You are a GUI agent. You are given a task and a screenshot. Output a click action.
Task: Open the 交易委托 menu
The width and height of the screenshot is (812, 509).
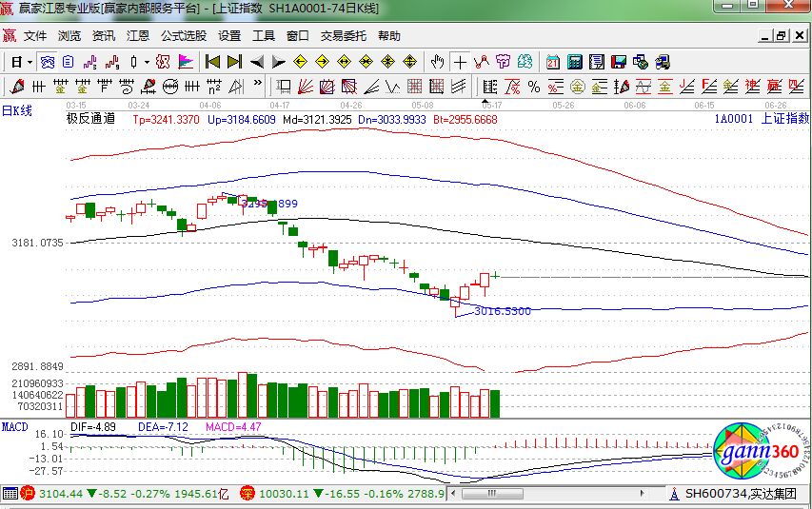pyautogui.click(x=343, y=36)
